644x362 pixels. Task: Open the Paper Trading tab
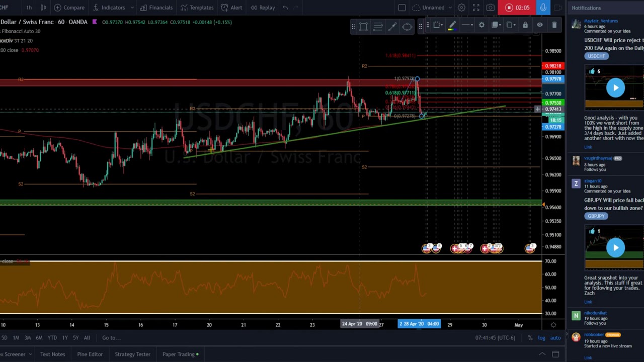(x=180, y=354)
